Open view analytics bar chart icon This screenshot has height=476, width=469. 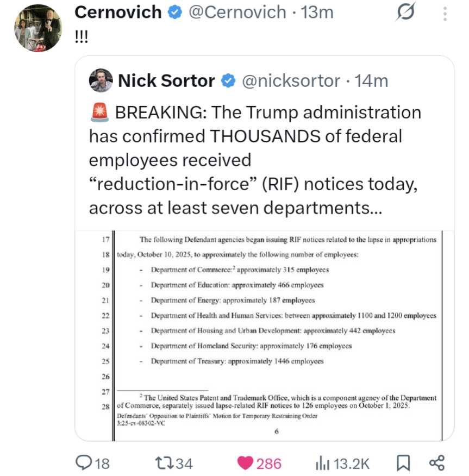click(323, 463)
